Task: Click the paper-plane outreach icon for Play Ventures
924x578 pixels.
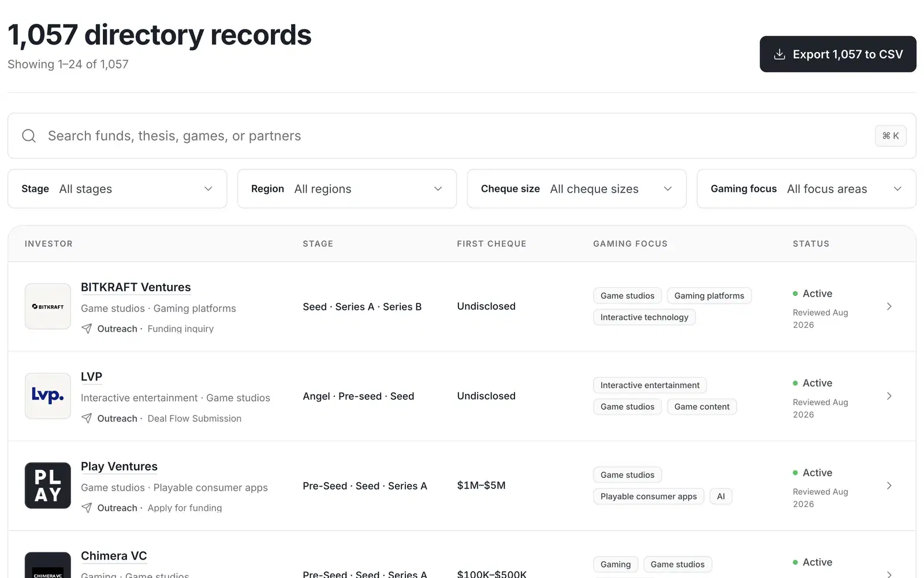Action: click(x=87, y=508)
